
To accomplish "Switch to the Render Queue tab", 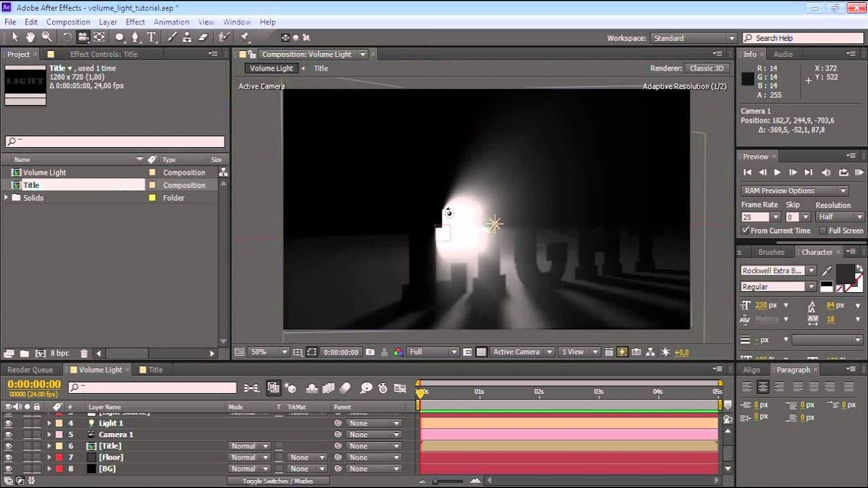I will (30, 370).
